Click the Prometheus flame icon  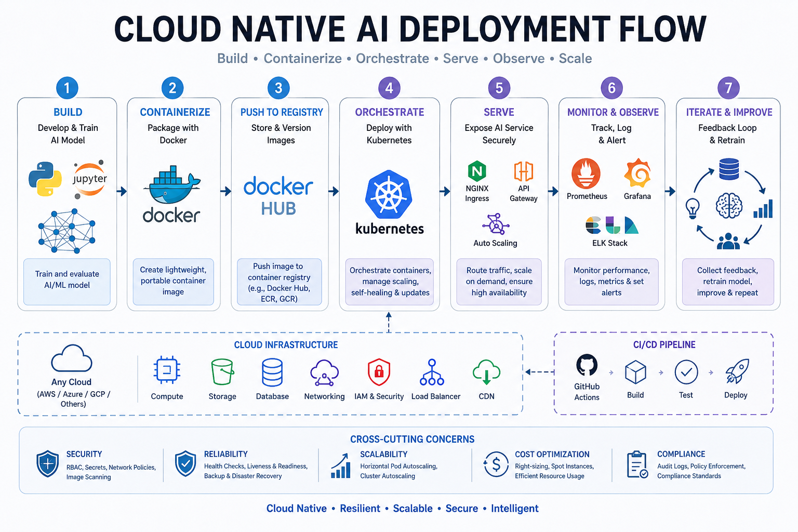[x=586, y=174]
